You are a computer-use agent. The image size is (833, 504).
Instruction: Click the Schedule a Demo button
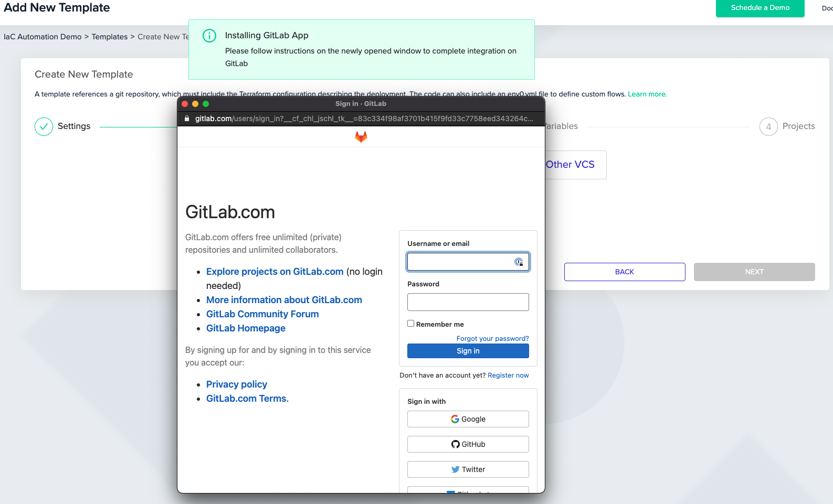pos(760,8)
